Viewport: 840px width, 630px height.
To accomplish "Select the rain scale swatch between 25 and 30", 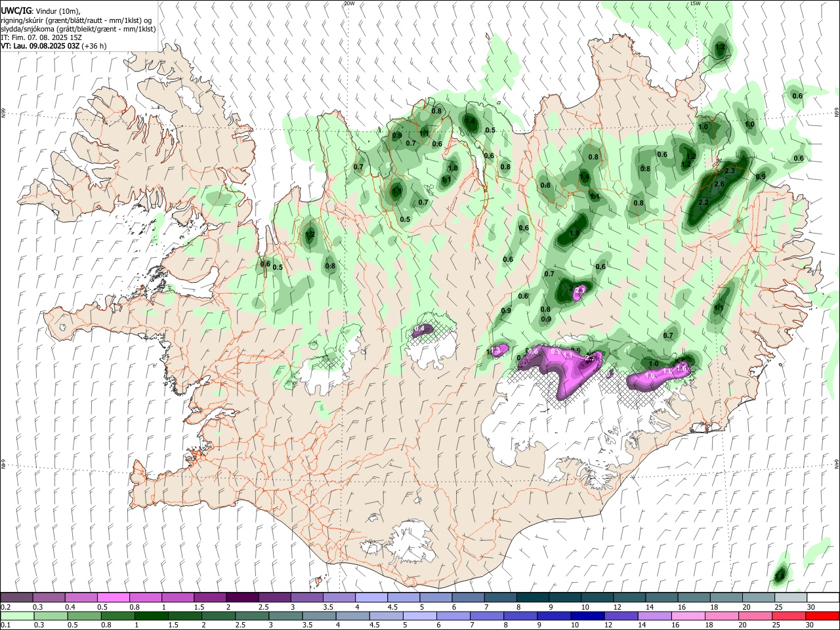I will (789, 616).
